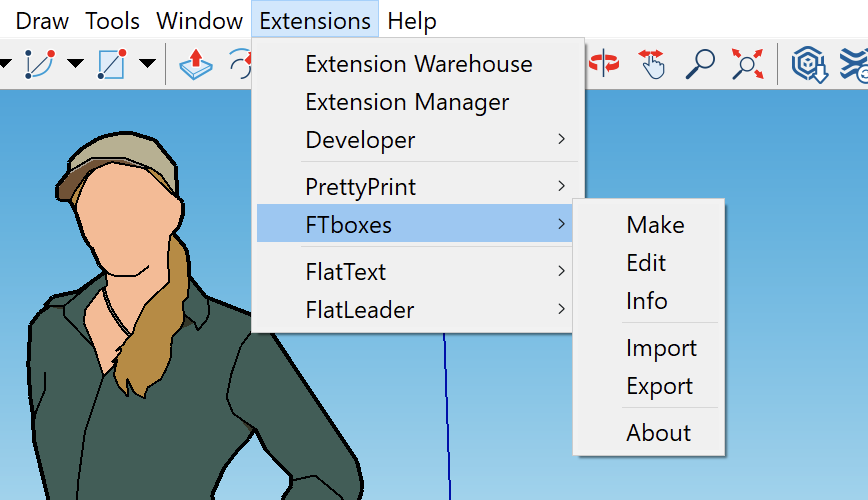This screenshot has width=868, height=500.
Task: Open Extension Warehouse from the menu
Action: click(x=418, y=64)
